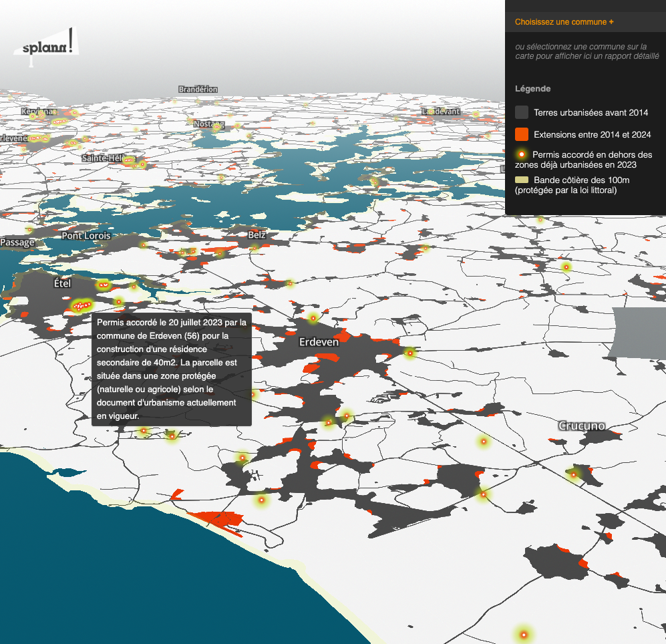Click the cluster of permit markers below Étel
Viewport: 666px width, 644px height.
coord(81,306)
